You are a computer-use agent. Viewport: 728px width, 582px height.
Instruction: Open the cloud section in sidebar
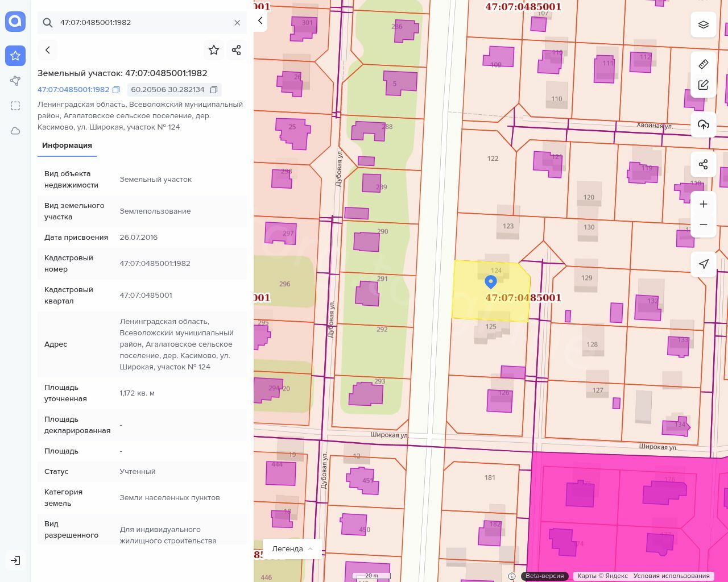pos(15,131)
